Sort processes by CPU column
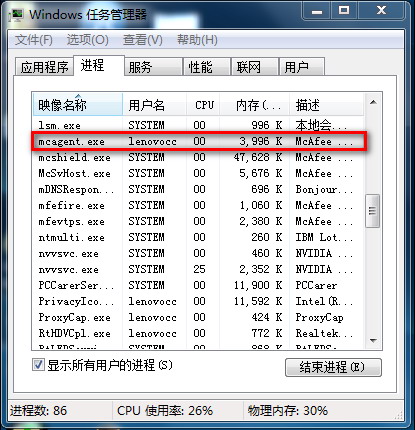Screen dimensions: 415x430 click(204, 105)
